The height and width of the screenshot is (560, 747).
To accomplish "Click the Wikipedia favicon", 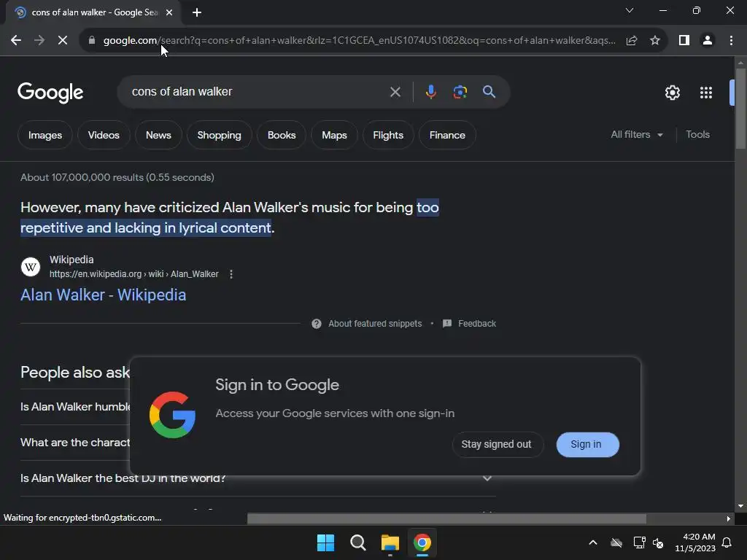I will [31, 267].
